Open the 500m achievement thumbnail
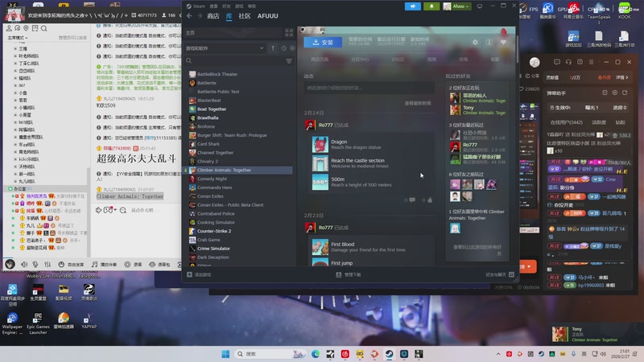The height and width of the screenshot is (362, 644). coord(320,182)
